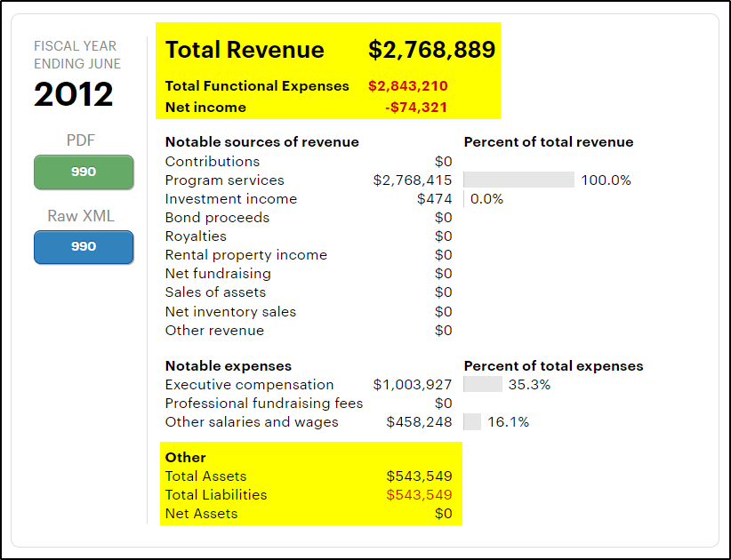Select the "Total Assets" row label
731x560 pixels.
206,476
